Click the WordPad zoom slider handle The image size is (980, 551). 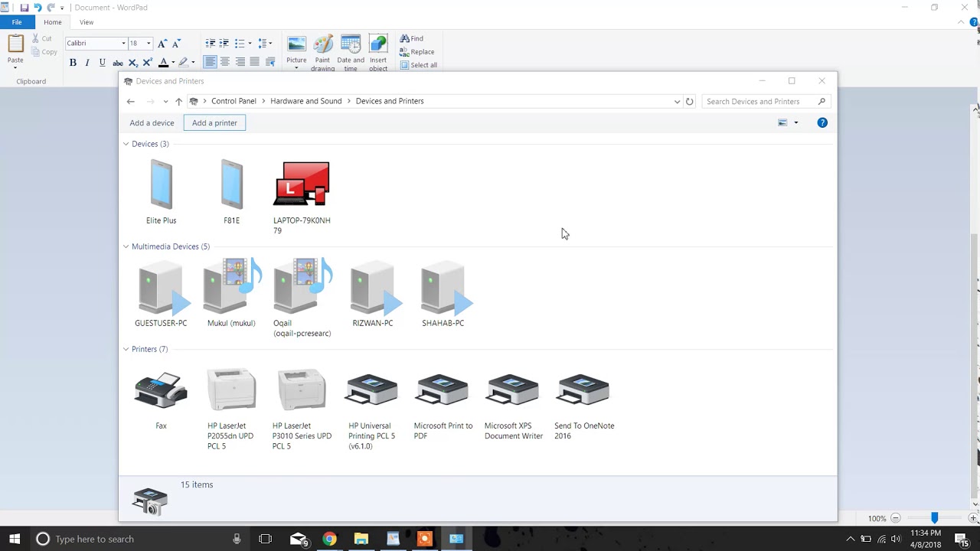click(x=934, y=518)
